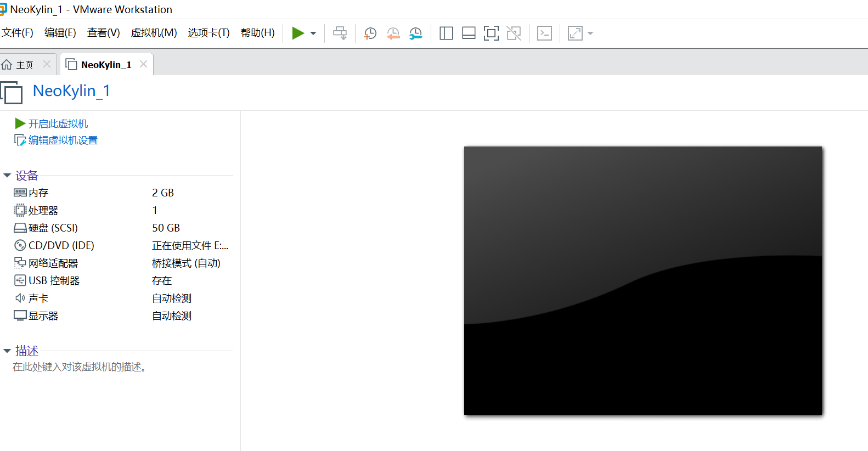Click the hard disk icon beside 硬盘

pyautogui.click(x=20, y=228)
